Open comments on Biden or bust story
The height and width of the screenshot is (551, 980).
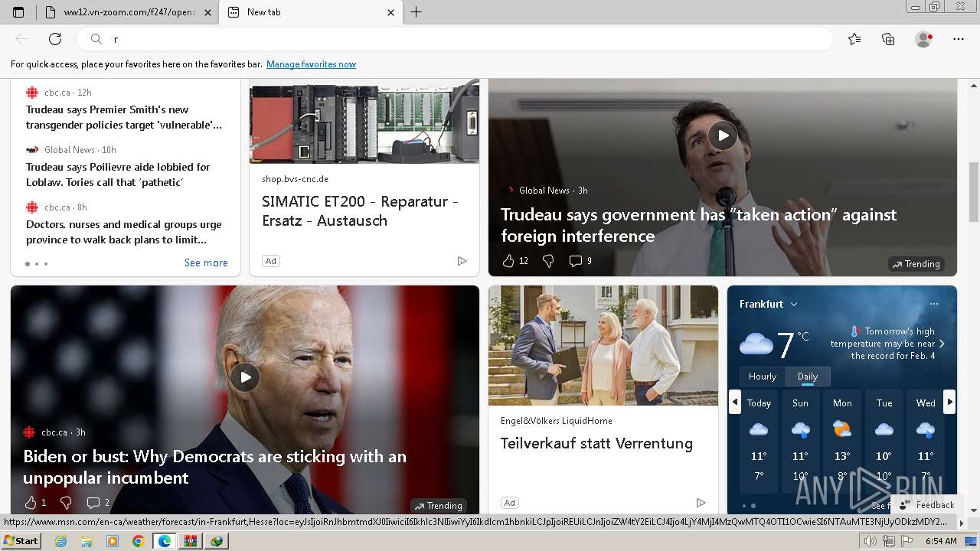click(98, 503)
